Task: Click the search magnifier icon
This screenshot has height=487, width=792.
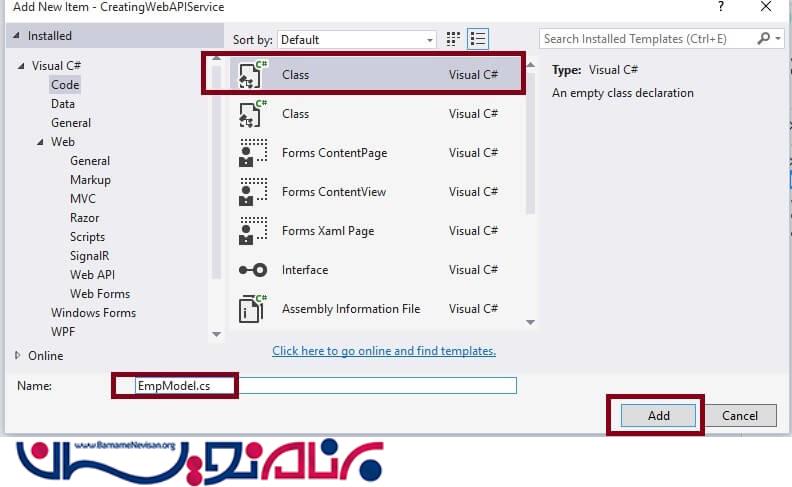Action: pyautogui.click(x=764, y=38)
